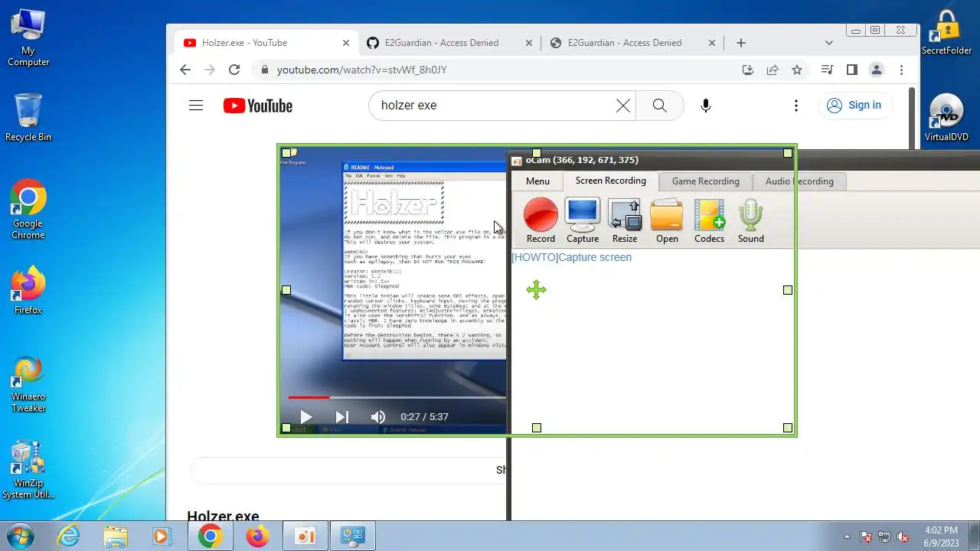Select the Winaero Tweaker desktop shortcut
The image size is (980, 551).
pos(28,384)
